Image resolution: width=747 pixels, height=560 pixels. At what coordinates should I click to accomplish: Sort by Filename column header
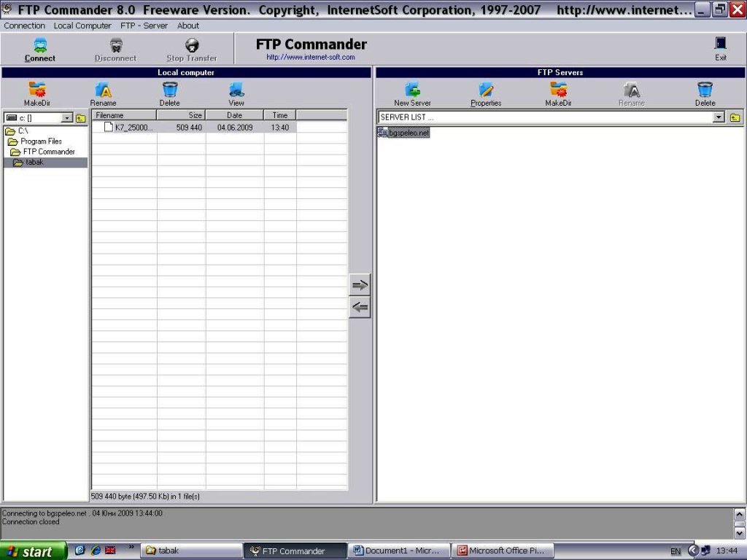[124, 115]
